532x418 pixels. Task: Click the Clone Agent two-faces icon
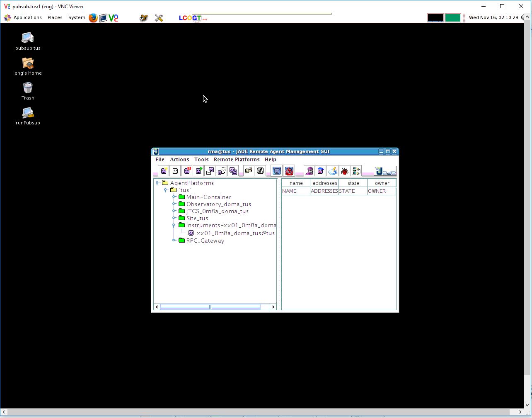pyautogui.click(x=233, y=171)
